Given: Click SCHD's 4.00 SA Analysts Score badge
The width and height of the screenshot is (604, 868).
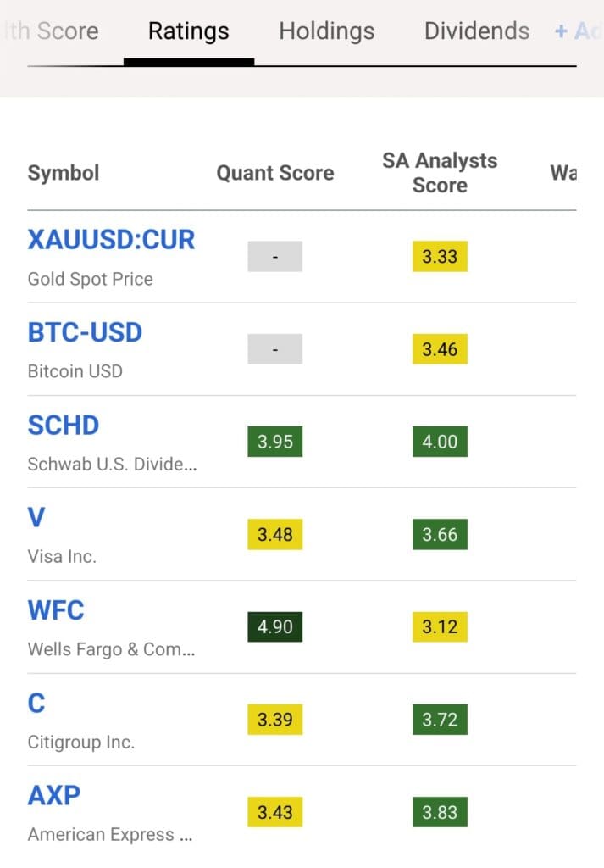Looking at the screenshot, I should tap(439, 442).
